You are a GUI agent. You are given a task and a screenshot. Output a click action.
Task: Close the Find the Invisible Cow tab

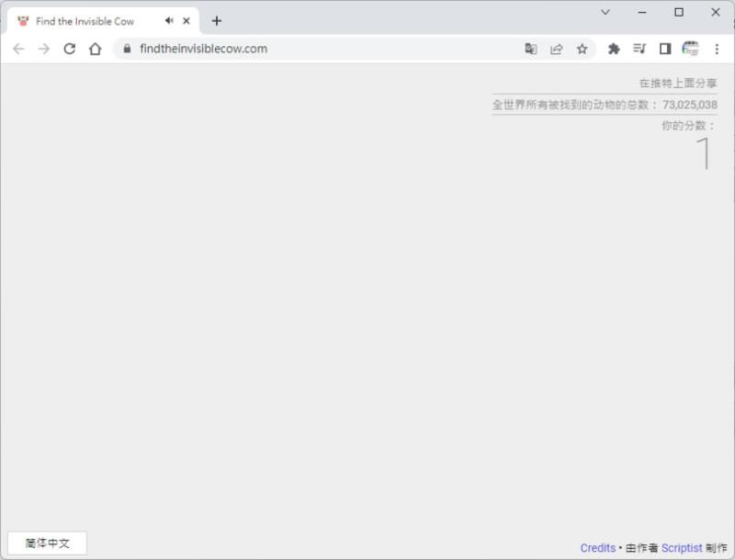[x=187, y=20]
